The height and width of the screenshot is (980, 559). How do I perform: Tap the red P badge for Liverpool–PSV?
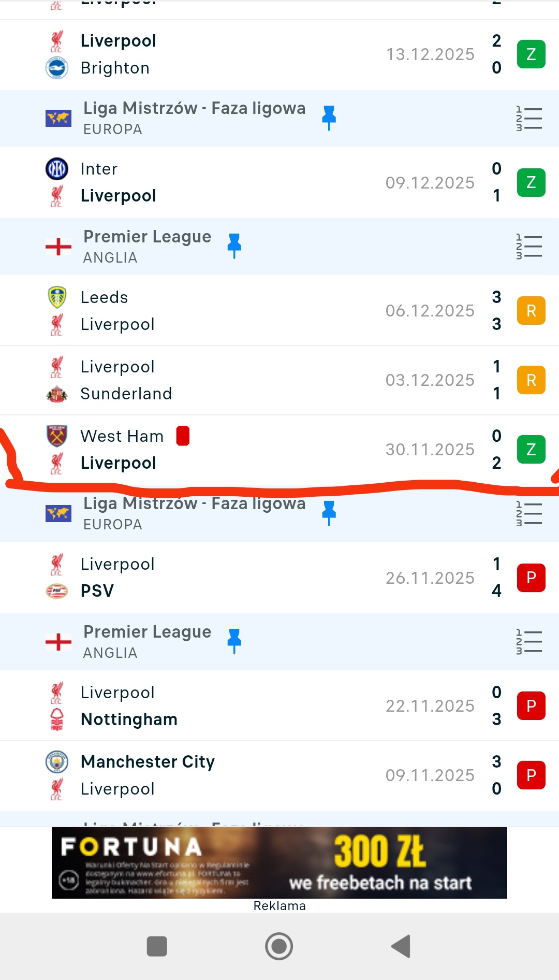click(531, 578)
